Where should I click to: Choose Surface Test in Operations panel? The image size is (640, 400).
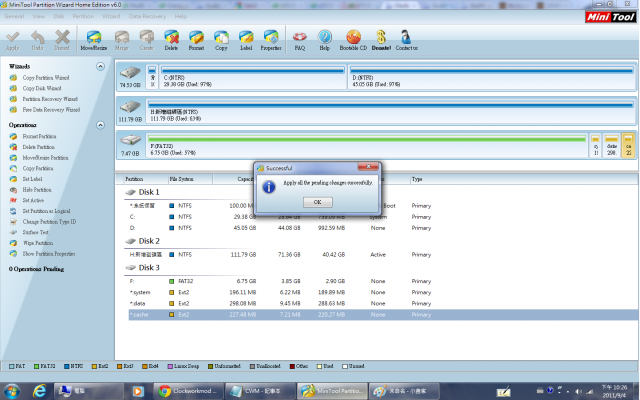coord(36,232)
